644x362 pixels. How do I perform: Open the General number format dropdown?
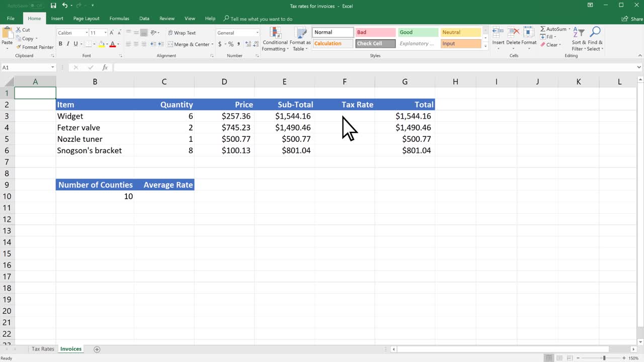[x=257, y=33]
